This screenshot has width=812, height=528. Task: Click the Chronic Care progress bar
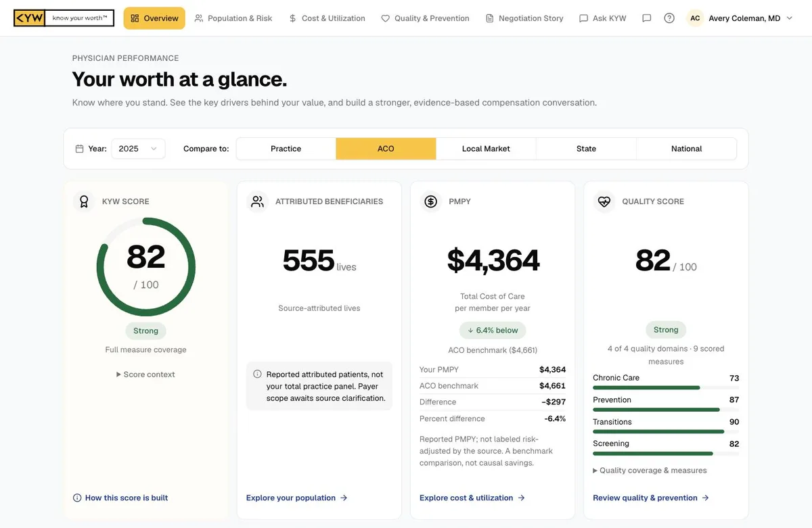(x=666, y=388)
